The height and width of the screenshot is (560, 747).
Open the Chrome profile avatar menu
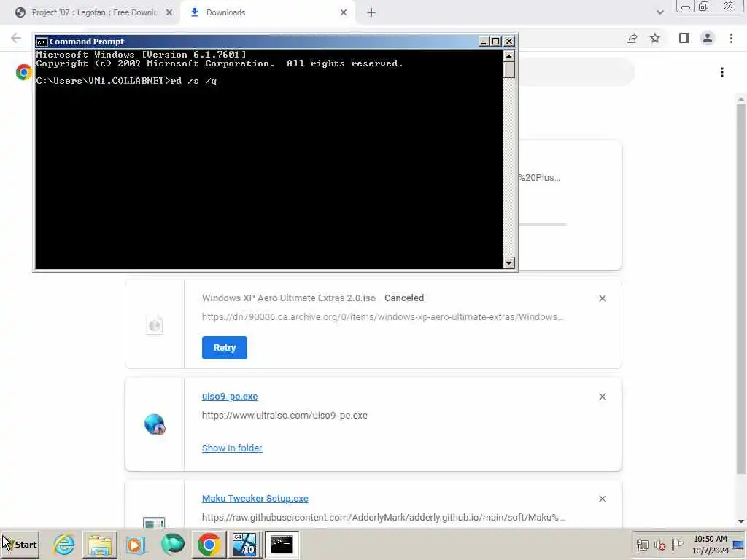(x=708, y=38)
